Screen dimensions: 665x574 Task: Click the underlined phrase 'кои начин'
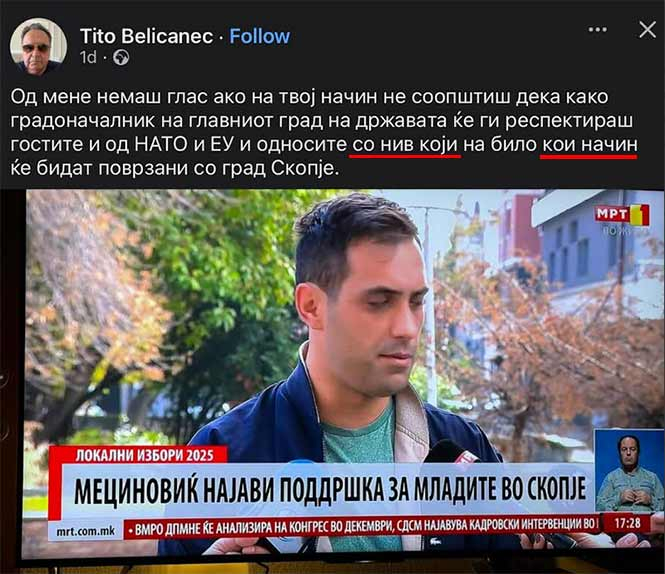(590, 145)
